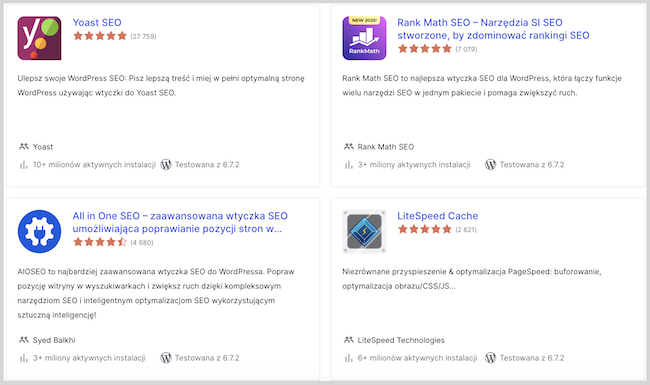The width and height of the screenshot is (650, 385).
Task: Click the Rank Math SEO description text
Action: (x=482, y=85)
